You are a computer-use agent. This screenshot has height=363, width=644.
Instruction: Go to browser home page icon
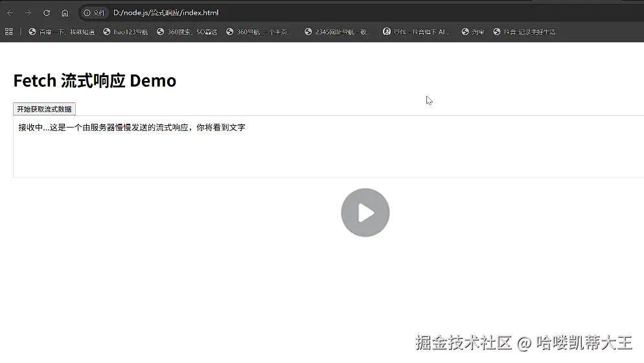(65, 13)
